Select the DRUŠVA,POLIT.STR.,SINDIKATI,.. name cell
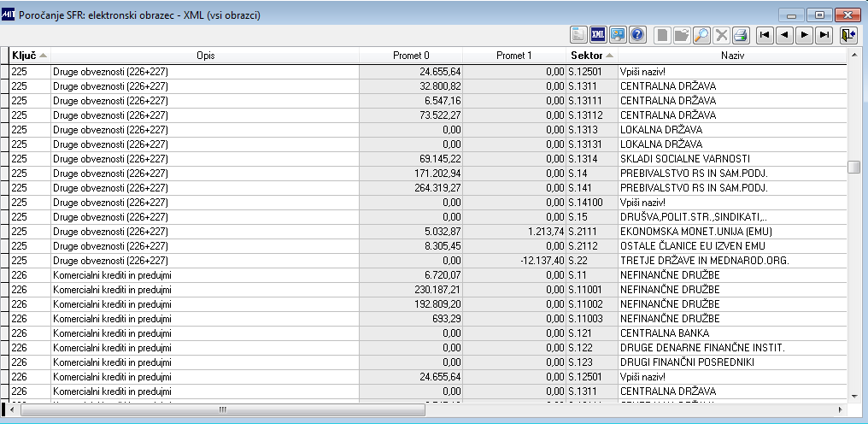The height and width of the screenshot is (424, 868). (732, 217)
